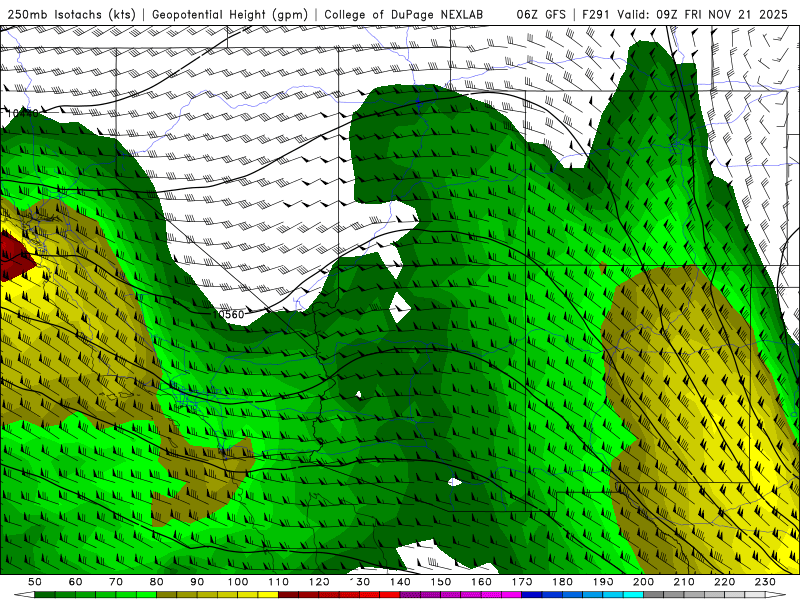Image resolution: width=800 pixels, height=600 pixels.
Task: Click the 10560 height contour label
Action: pyautogui.click(x=229, y=315)
